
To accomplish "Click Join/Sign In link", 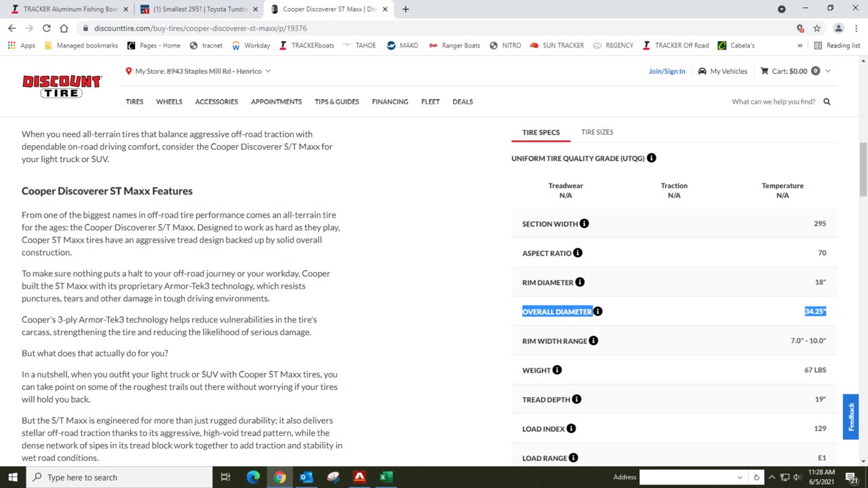I will point(667,71).
